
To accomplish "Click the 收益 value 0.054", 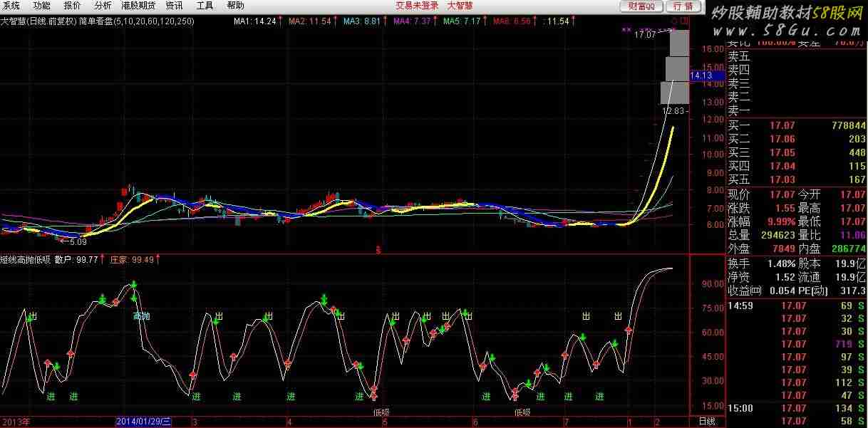I will tap(782, 291).
